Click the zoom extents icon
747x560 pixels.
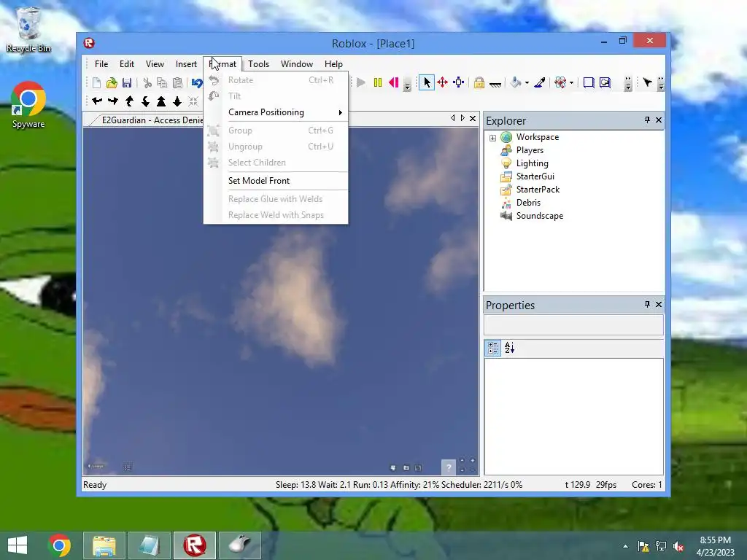click(x=193, y=101)
